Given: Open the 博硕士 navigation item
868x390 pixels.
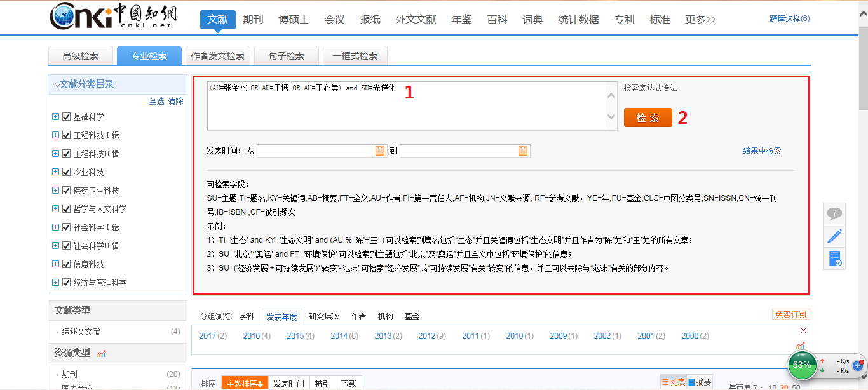Looking at the screenshot, I should pyautogui.click(x=294, y=20).
